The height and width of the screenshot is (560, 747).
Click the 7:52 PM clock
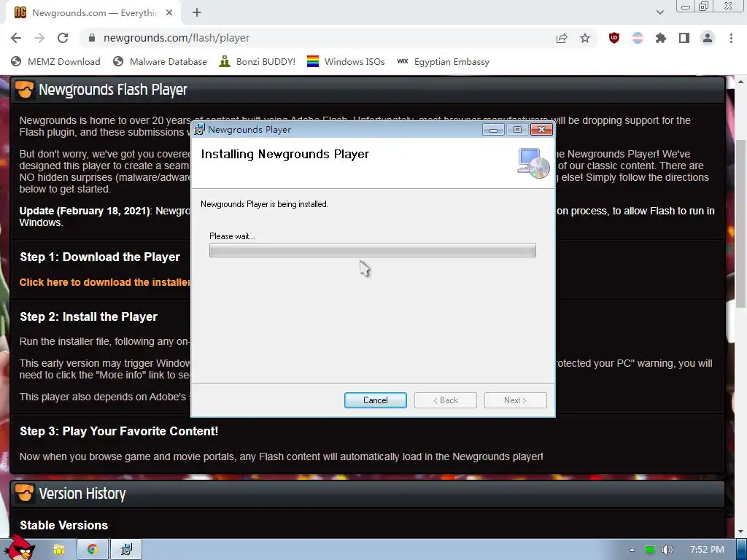tap(707, 550)
